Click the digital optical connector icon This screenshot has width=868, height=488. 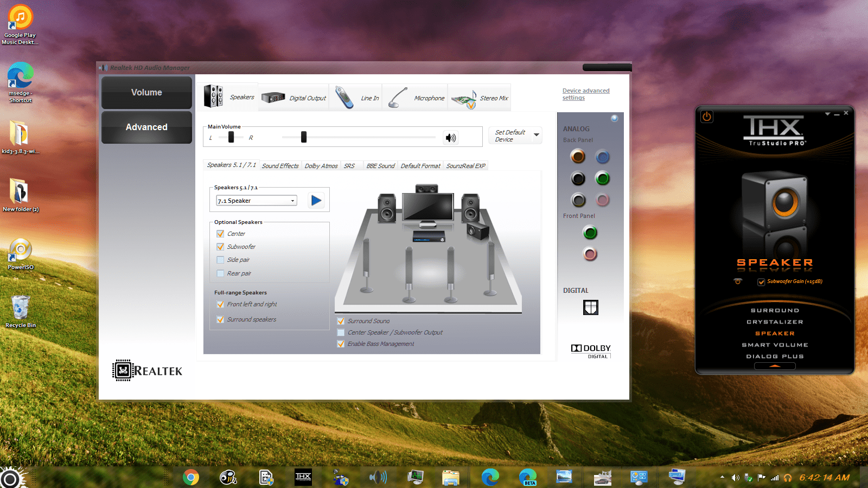coord(590,307)
